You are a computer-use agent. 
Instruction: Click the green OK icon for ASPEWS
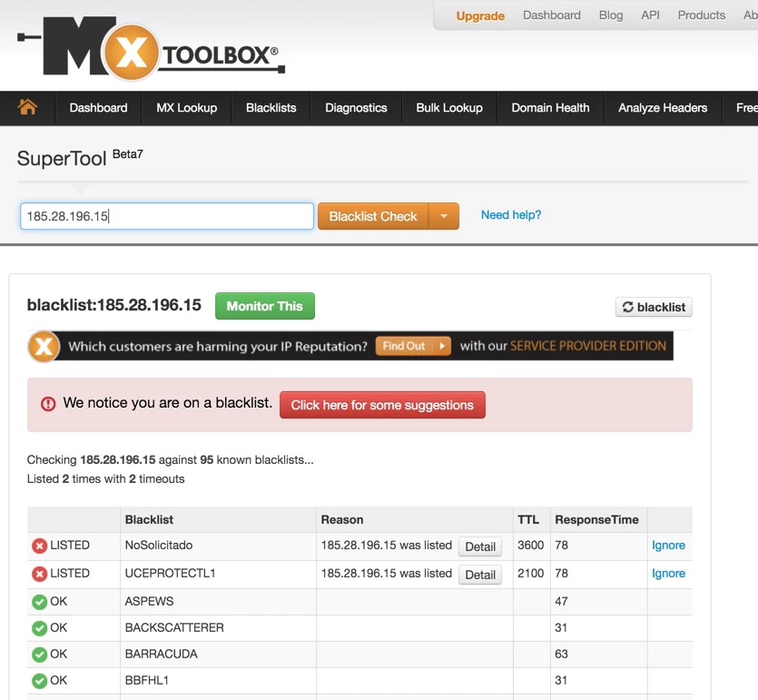39,602
